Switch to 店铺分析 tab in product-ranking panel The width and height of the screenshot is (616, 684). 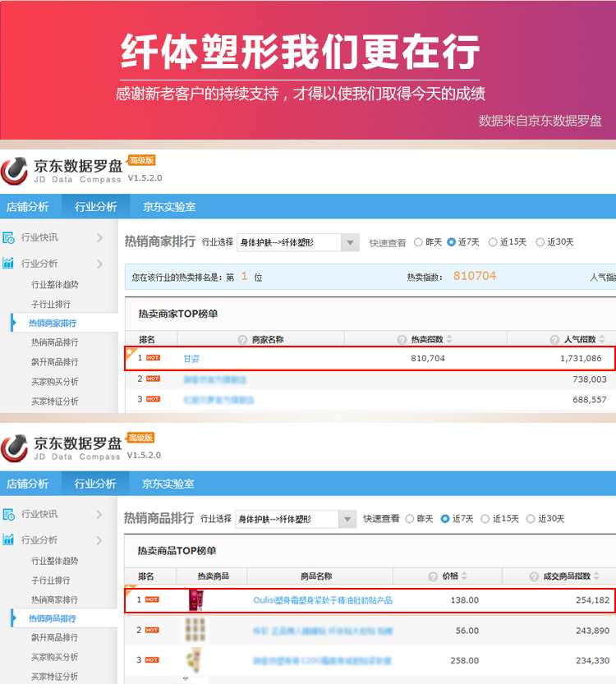click(27, 484)
